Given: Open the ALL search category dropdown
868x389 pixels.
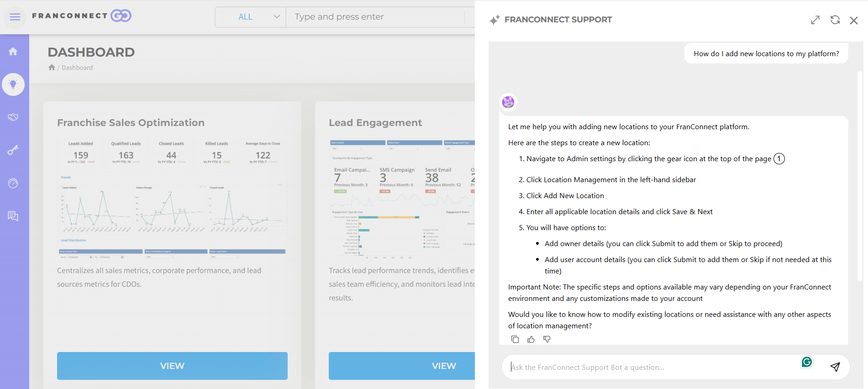Looking at the screenshot, I should coord(251,17).
